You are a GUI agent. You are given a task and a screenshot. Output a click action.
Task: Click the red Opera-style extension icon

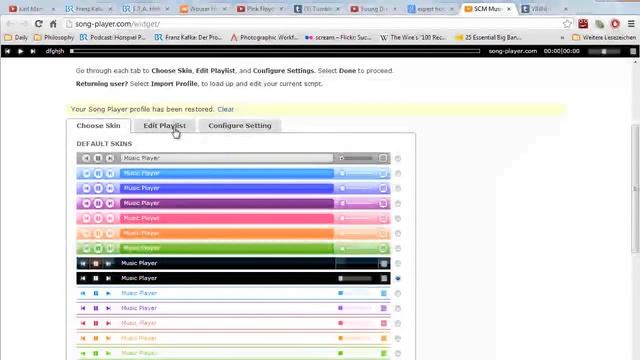pyautogui.click(x=615, y=24)
